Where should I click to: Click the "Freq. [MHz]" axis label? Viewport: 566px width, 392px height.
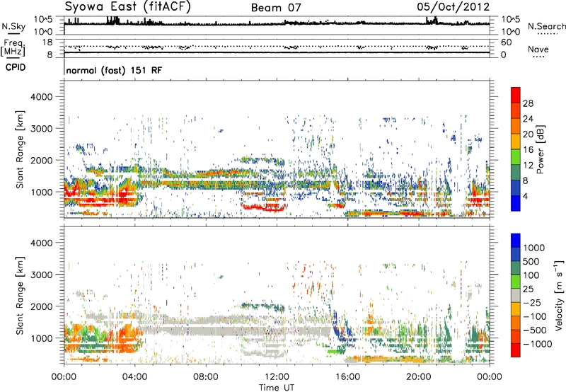click(13, 47)
